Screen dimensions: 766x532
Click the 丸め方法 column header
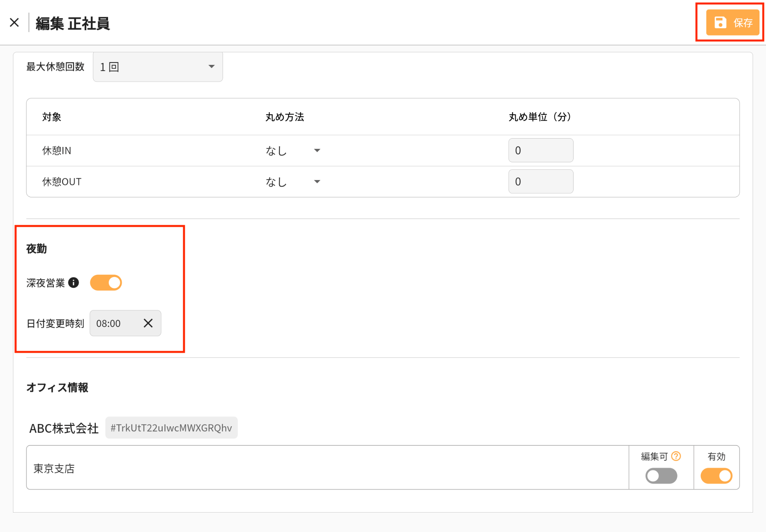[284, 117]
